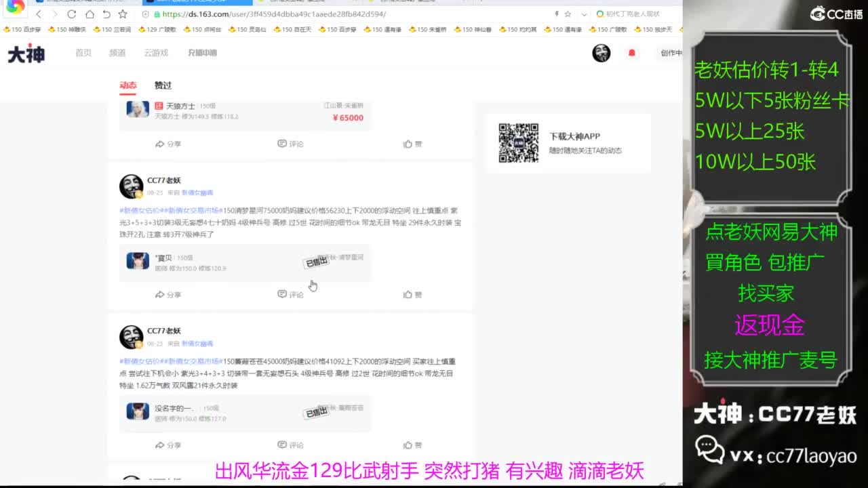Screen dimensions: 868x488
Task: Click the ¥65000 price link on the listing
Action: click(348, 117)
